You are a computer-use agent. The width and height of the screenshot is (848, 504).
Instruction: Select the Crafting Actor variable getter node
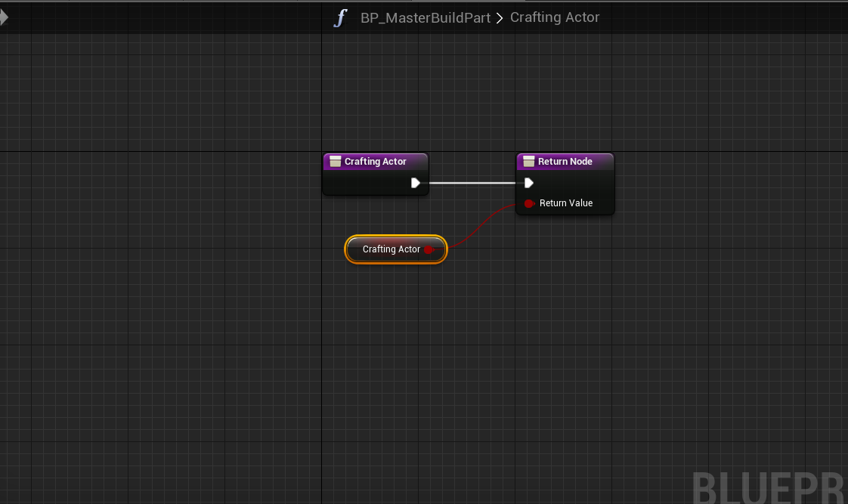(396, 249)
